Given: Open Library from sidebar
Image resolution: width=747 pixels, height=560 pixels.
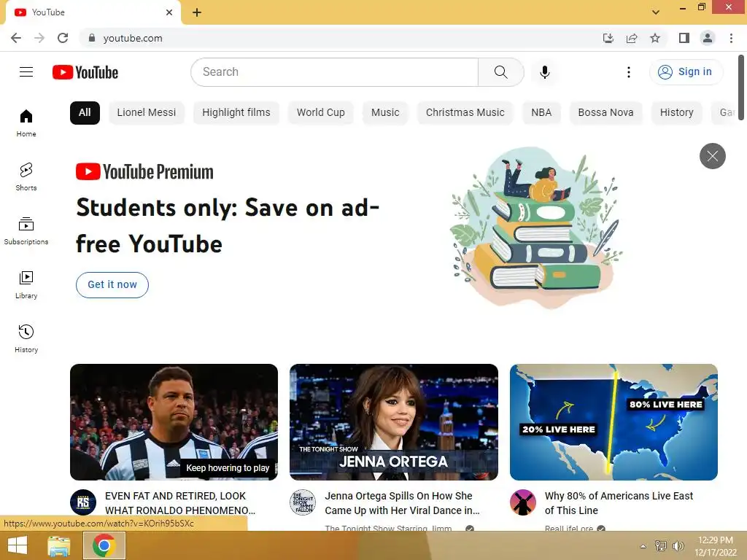Looking at the screenshot, I should pos(26,285).
